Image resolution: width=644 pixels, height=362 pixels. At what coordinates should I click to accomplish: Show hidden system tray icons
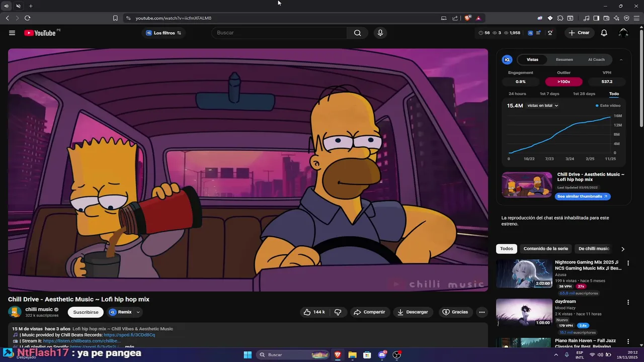tap(556, 354)
